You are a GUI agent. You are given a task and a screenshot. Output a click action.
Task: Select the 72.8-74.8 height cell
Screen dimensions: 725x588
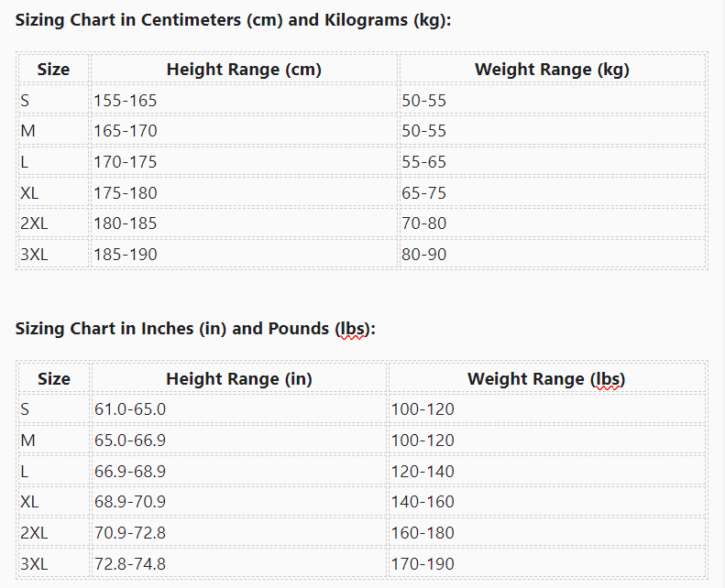click(x=130, y=564)
